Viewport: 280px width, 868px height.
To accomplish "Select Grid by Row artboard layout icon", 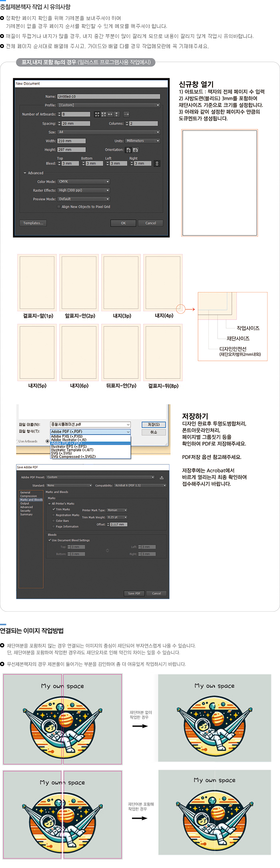I will (97, 114).
